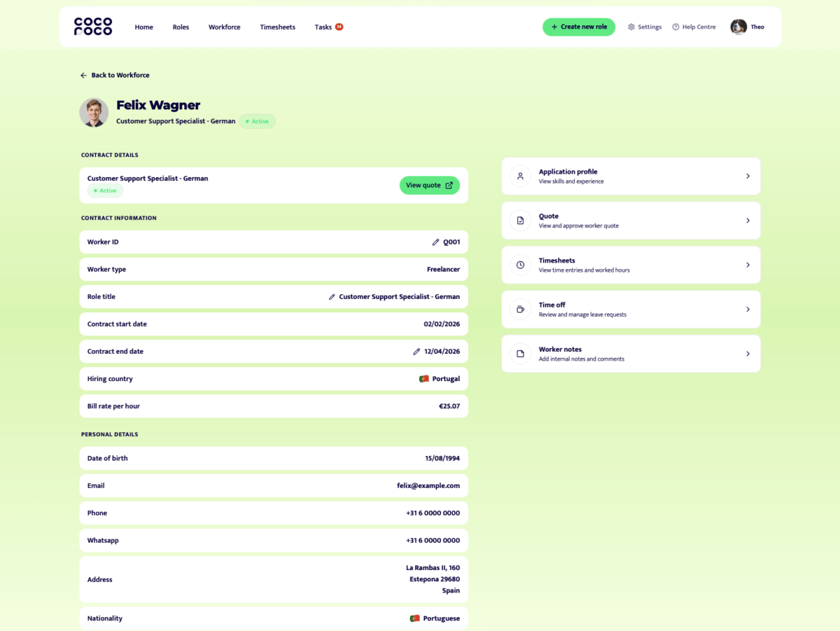
Task: Click pencil icon next to contract end date
Action: [416, 352]
